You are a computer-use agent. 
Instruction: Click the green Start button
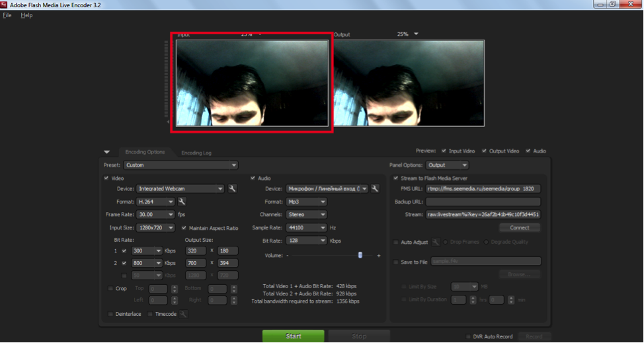click(294, 336)
